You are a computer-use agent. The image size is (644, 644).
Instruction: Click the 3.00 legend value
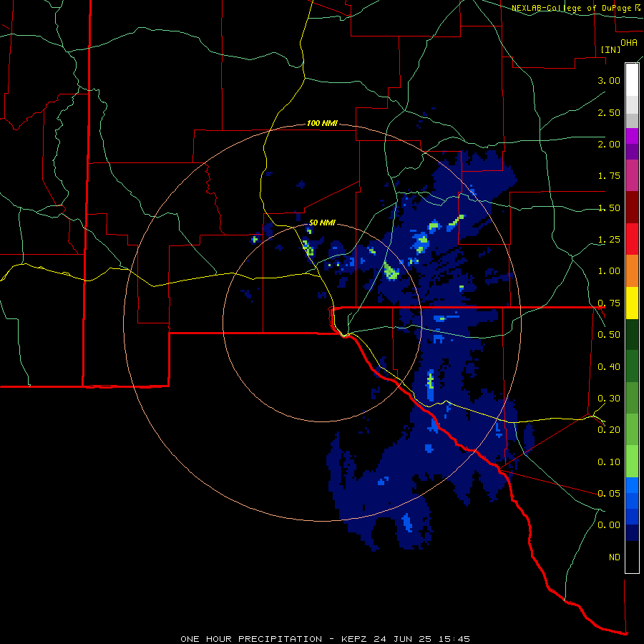[x=609, y=80]
